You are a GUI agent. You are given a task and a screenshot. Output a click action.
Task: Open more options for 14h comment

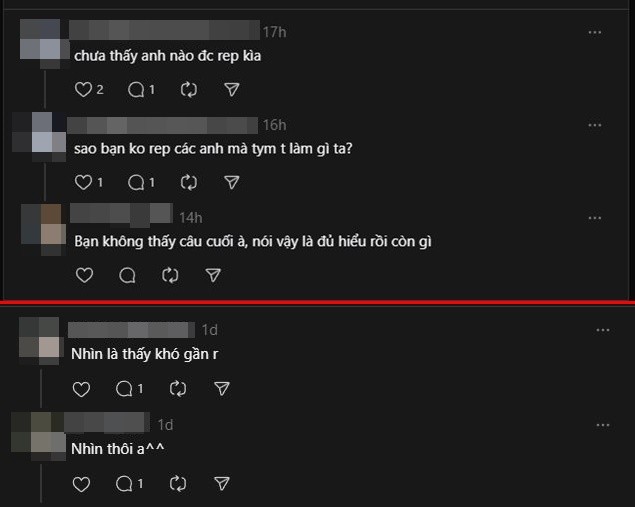pos(595,217)
